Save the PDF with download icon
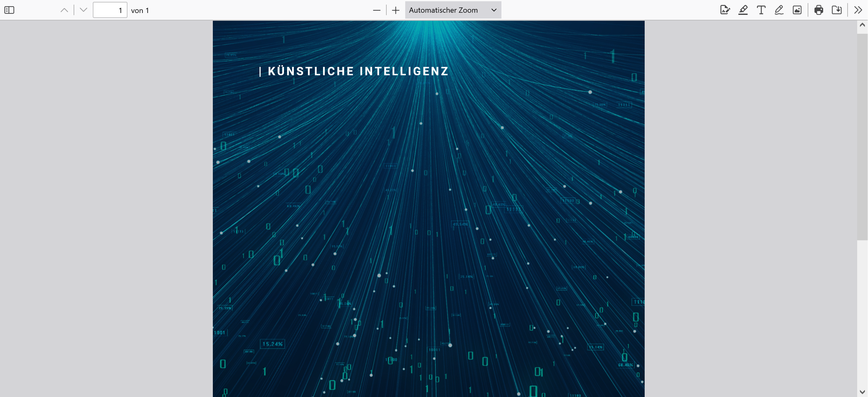 tap(837, 10)
